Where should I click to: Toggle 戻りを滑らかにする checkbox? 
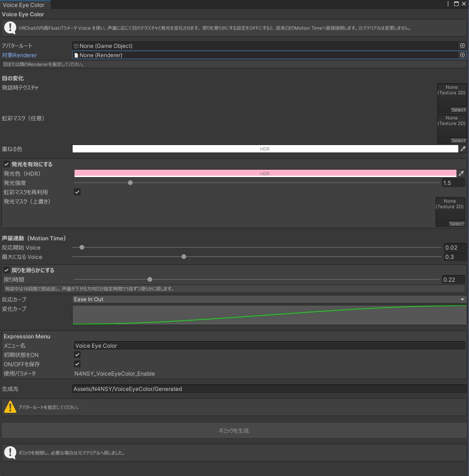tap(7, 270)
